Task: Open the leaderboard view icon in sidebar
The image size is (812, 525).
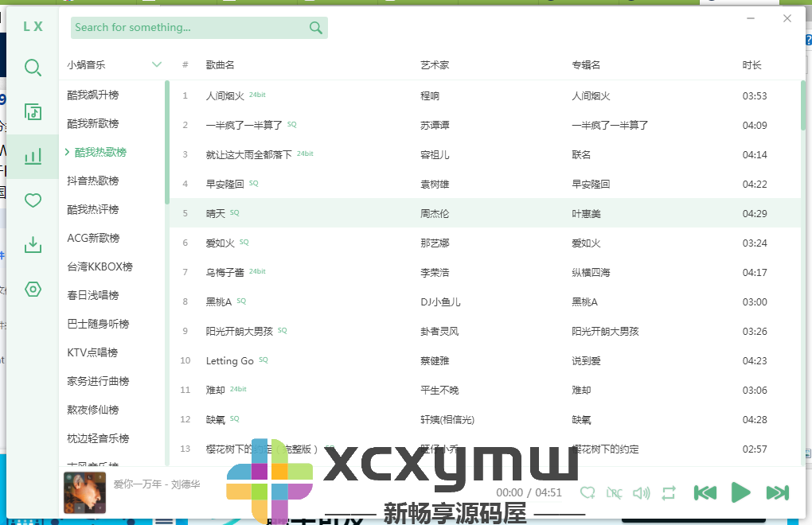Action: click(x=33, y=156)
